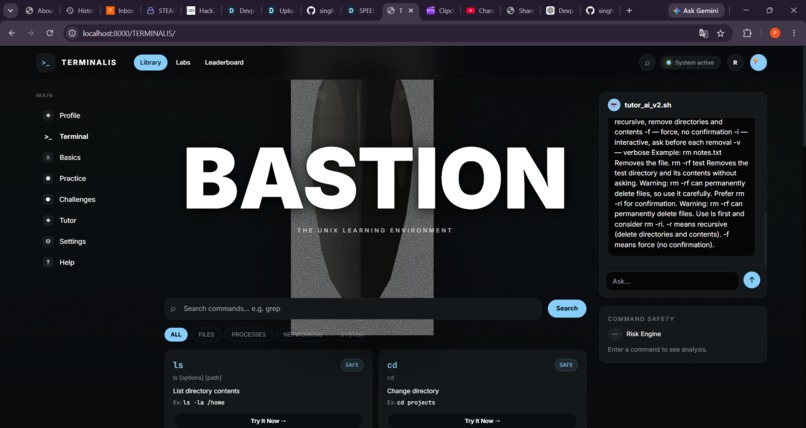Select the NETWORKING filter chip
This screenshot has width=806, height=428.
303,334
